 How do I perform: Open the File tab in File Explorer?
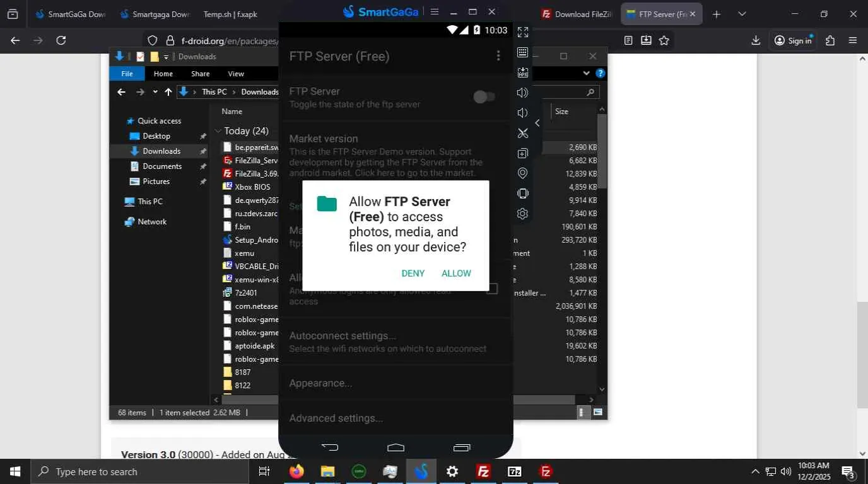(127, 74)
